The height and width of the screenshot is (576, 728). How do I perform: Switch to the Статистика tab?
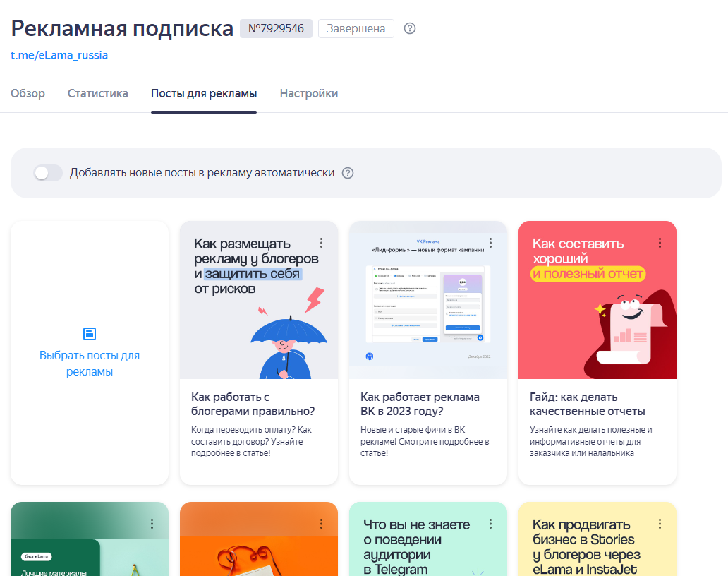point(98,93)
